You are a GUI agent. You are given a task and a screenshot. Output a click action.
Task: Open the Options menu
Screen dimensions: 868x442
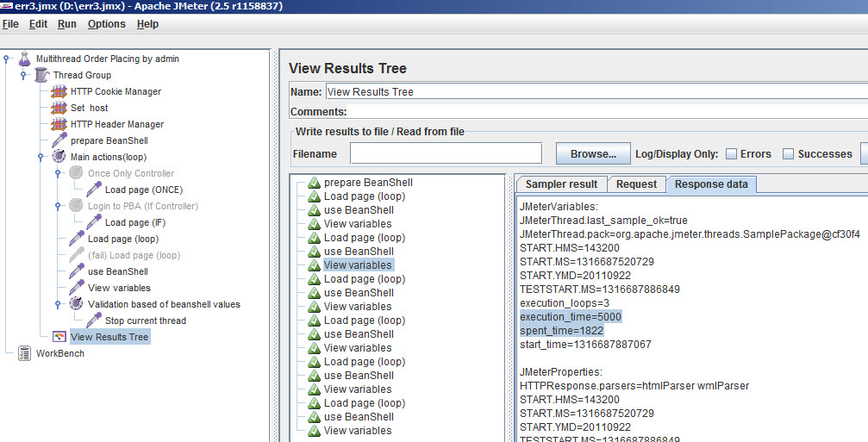coord(107,24)
